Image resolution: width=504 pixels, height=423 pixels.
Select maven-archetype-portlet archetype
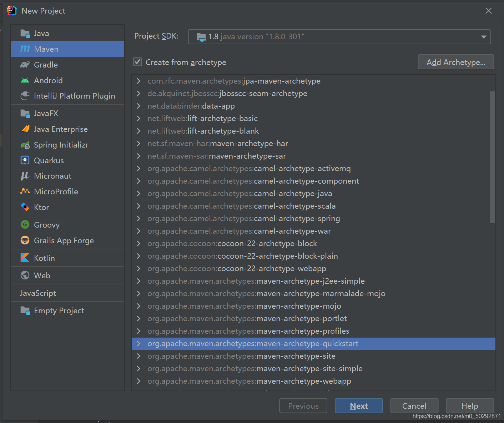click(x=313, y=319)
